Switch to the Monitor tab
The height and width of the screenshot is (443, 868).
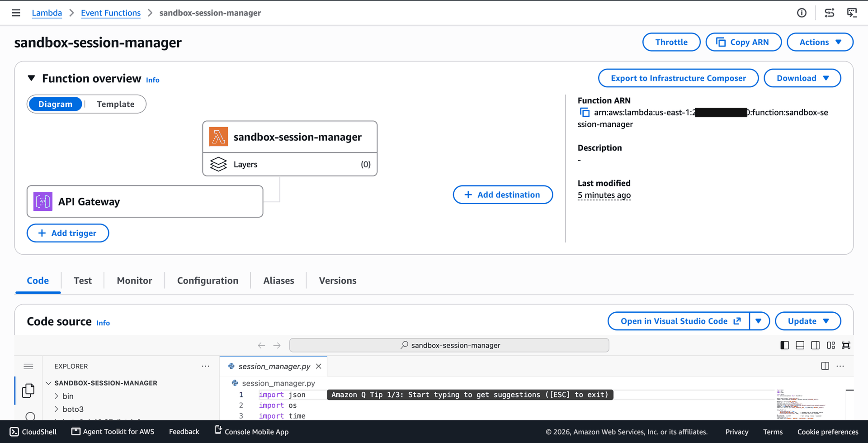(x=134, y=281)
